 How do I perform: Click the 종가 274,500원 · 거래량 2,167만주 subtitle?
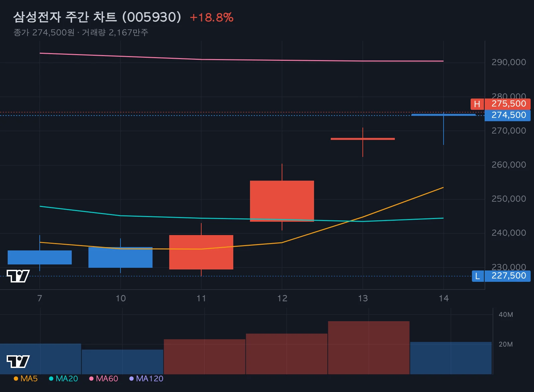pos(81,32)
